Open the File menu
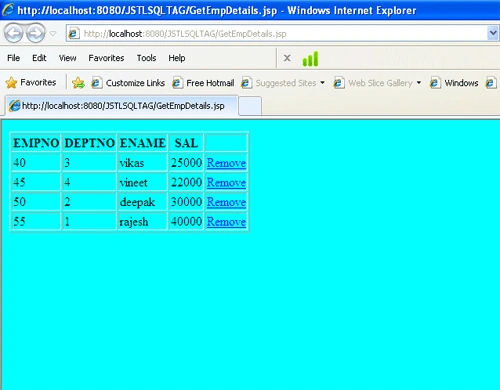This screenshot has width=500, height=390. pyautogui.click(x=13, y=58)
